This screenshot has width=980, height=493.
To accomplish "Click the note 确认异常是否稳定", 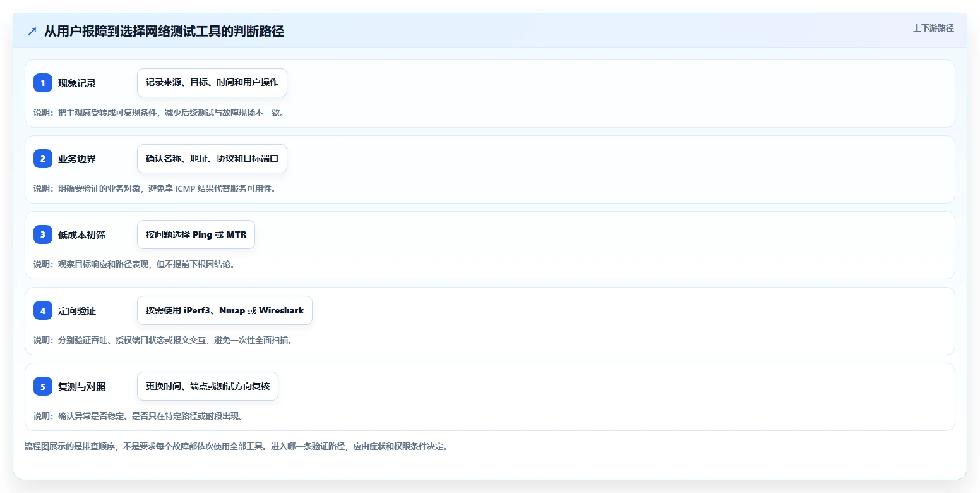I will coord(138,416).
